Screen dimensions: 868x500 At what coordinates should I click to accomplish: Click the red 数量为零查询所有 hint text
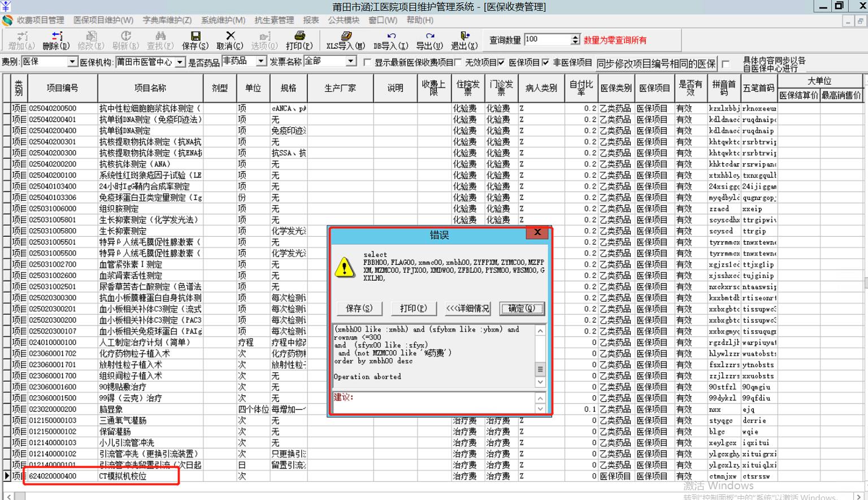[615, 40]
